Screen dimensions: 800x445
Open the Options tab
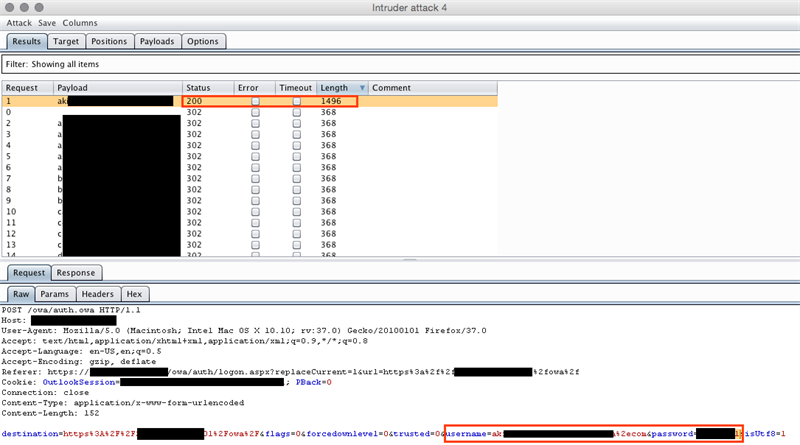tap(202, 42)
